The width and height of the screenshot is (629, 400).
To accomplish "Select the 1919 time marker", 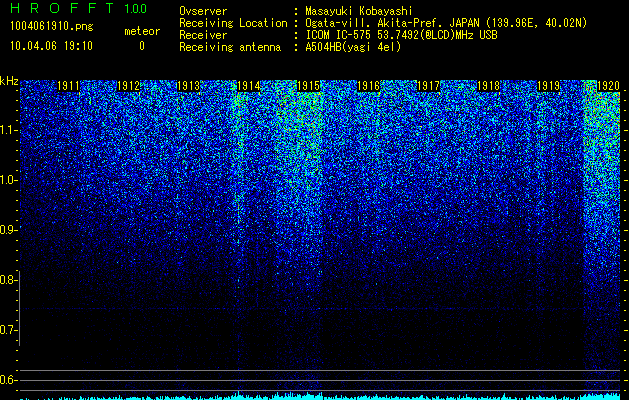I will (548, 86).
